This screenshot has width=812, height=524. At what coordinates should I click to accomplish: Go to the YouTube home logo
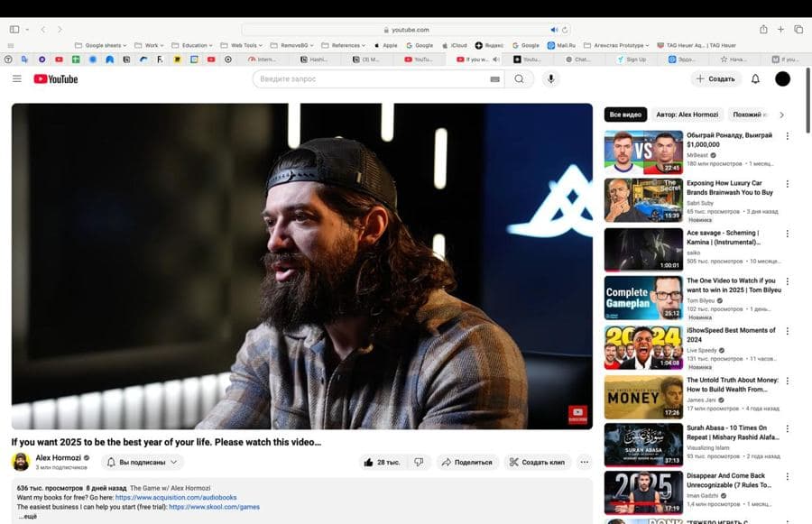coord(56,78)
